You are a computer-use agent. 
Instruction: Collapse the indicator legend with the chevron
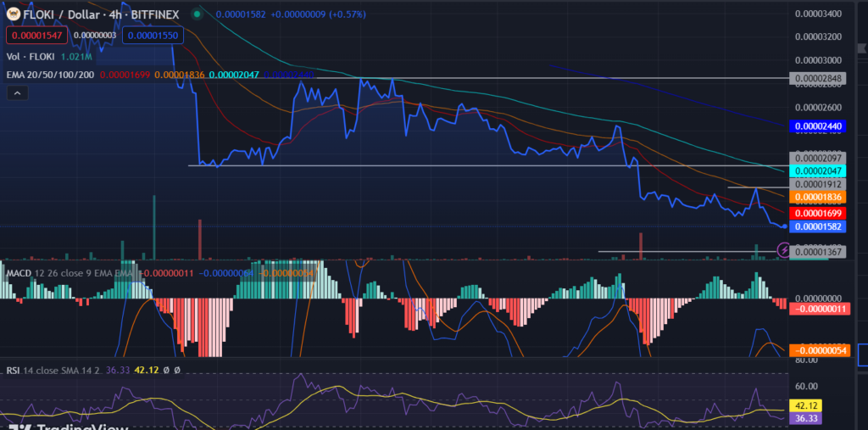(17, 93)
